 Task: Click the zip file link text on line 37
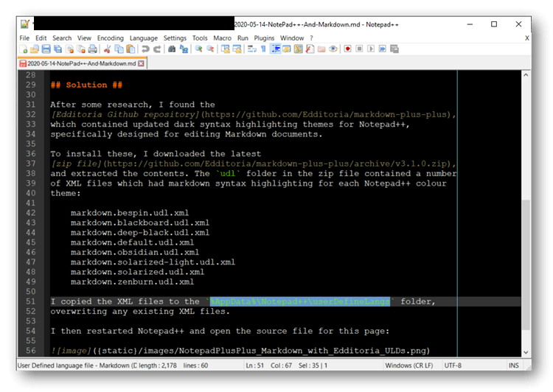click(77, 164)
